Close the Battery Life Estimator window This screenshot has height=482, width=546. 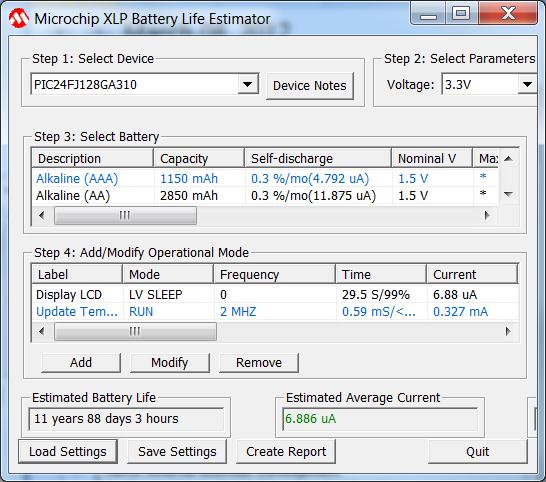click(508, 14)
